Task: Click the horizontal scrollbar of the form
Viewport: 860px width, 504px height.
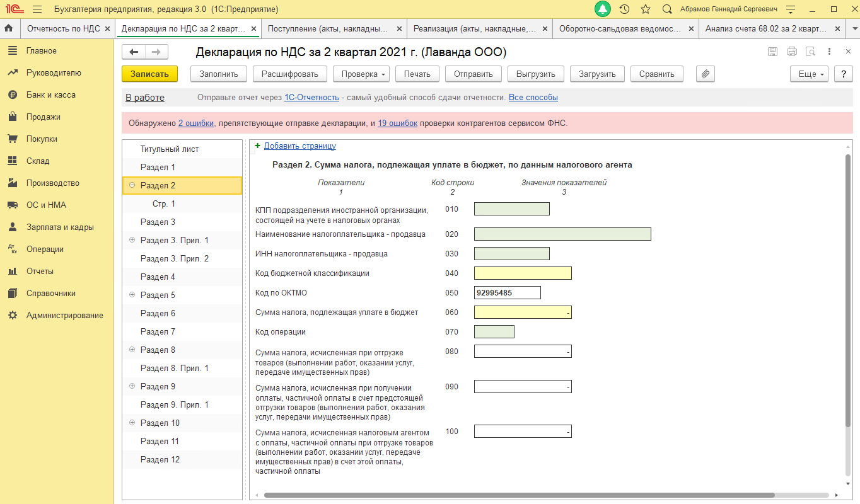Action: [518, 495]
